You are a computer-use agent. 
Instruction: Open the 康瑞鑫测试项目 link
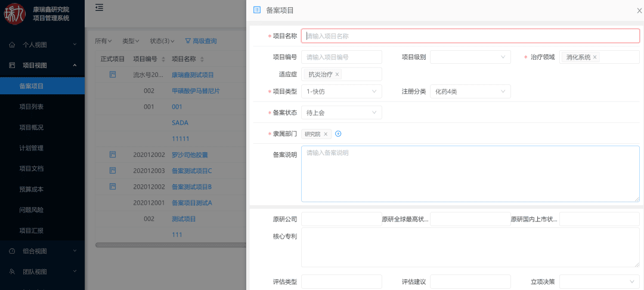coord(193,75)
